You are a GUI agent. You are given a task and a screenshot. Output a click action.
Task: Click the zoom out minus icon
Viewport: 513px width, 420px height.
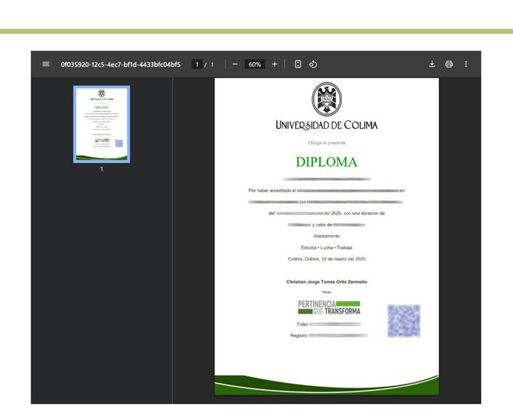[235, 64]
